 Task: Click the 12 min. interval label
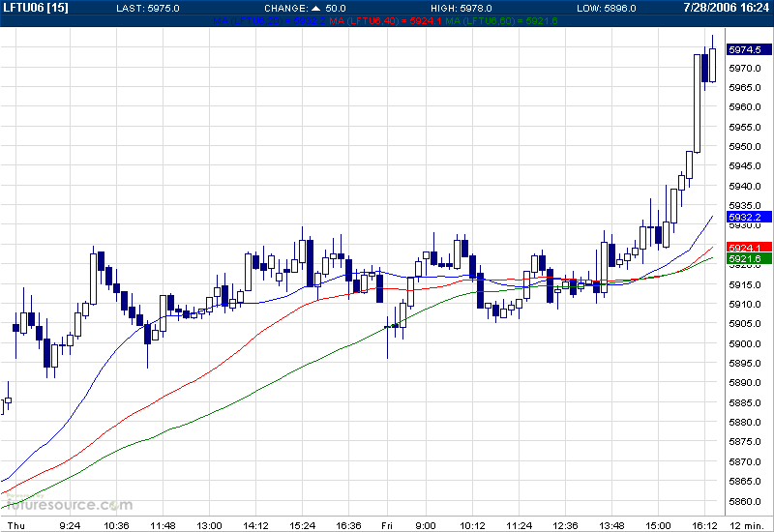pyautogui.click(x=746, y=525)
